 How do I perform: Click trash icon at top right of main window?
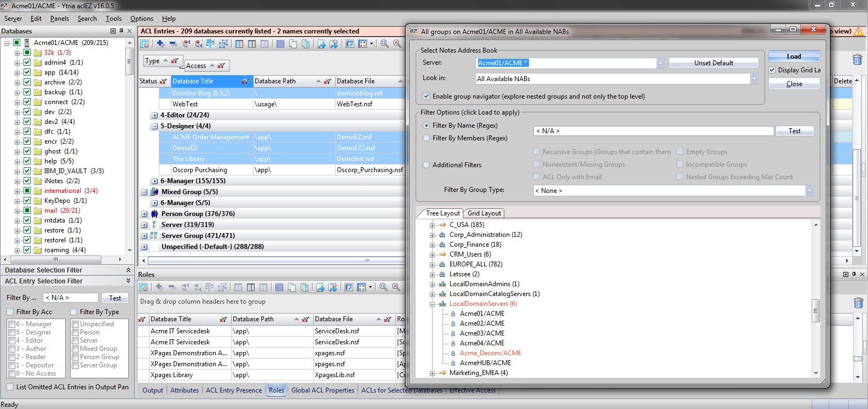pos(858,59)
